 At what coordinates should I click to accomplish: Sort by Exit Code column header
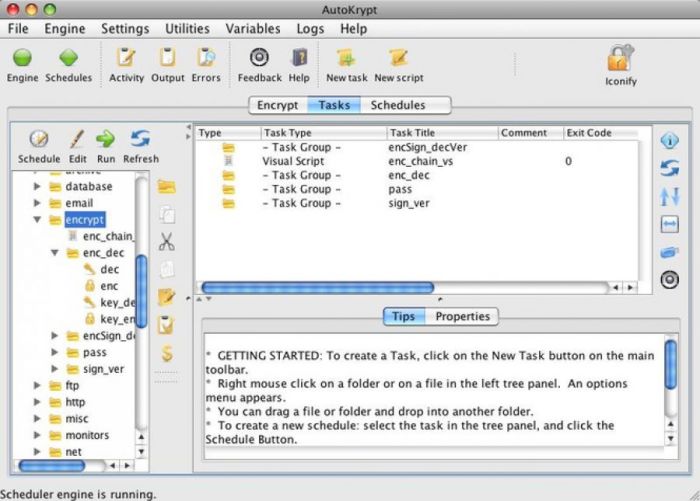[600, 133]
